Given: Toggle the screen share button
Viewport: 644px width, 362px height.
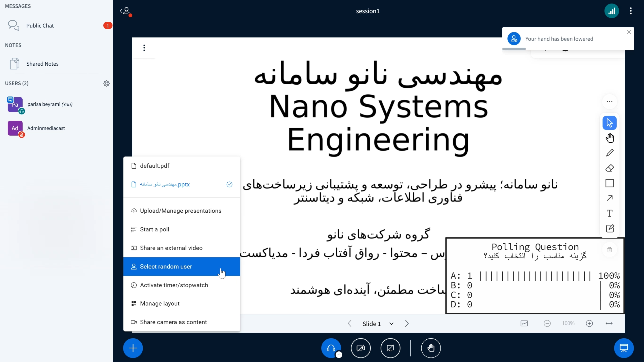Looking at the screenshot, I should (x=390, y=348).
